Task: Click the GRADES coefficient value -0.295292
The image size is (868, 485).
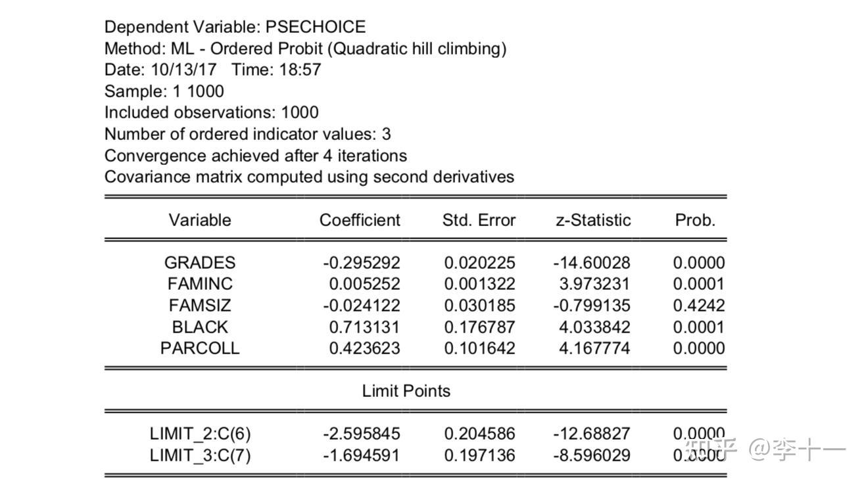Action: 361,263
